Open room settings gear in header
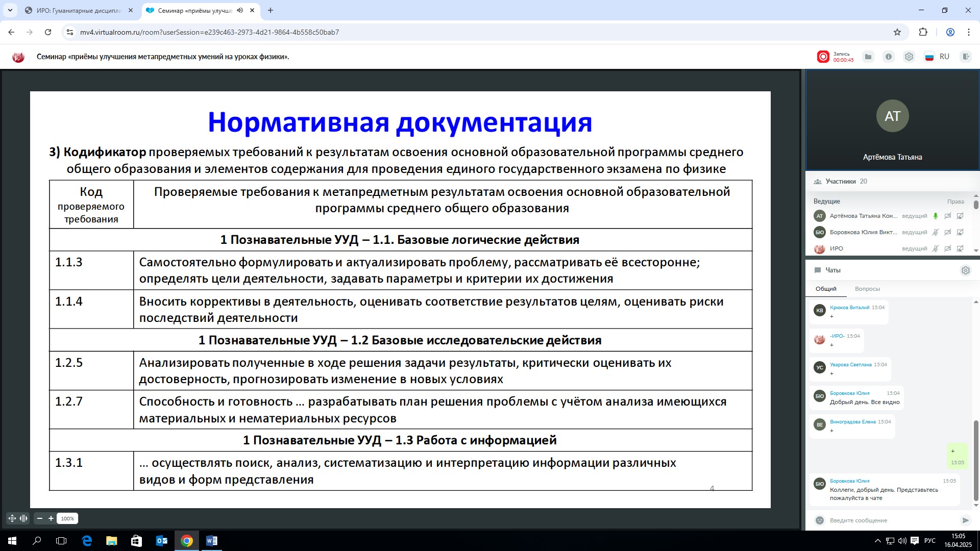The height and width of the screenshot is (551, 980). click(909, 57)
